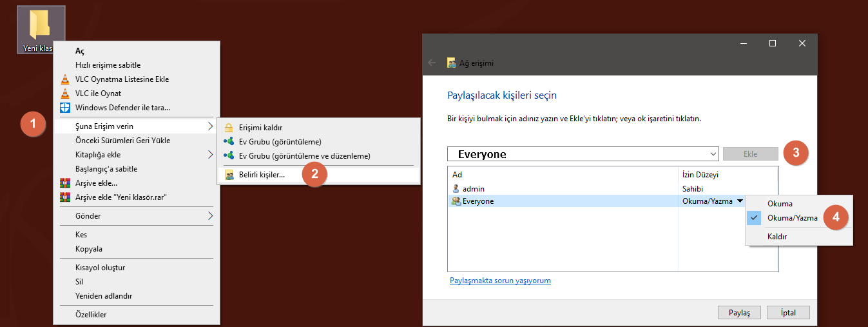
Task: Click the admin user icon in the list
Action: point(456,189)
